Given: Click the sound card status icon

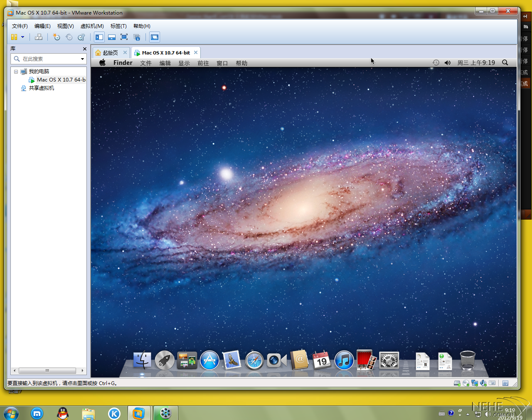Looking at the screenshot, I should click(483, 383).
